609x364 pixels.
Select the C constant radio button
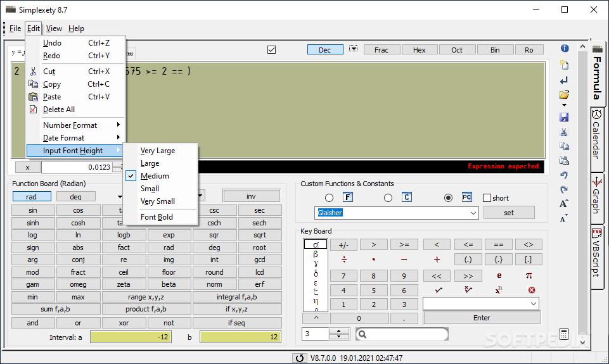[388, 198]
